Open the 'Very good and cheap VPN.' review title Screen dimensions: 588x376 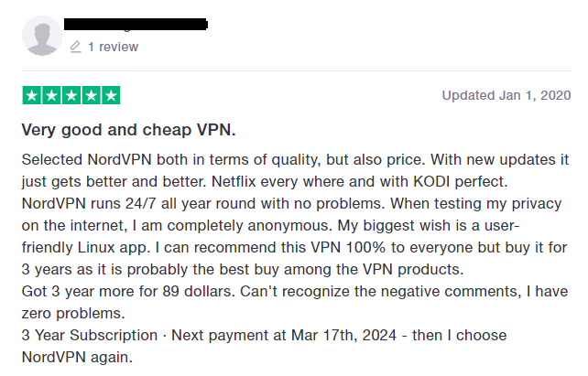[x=128, y=130]
